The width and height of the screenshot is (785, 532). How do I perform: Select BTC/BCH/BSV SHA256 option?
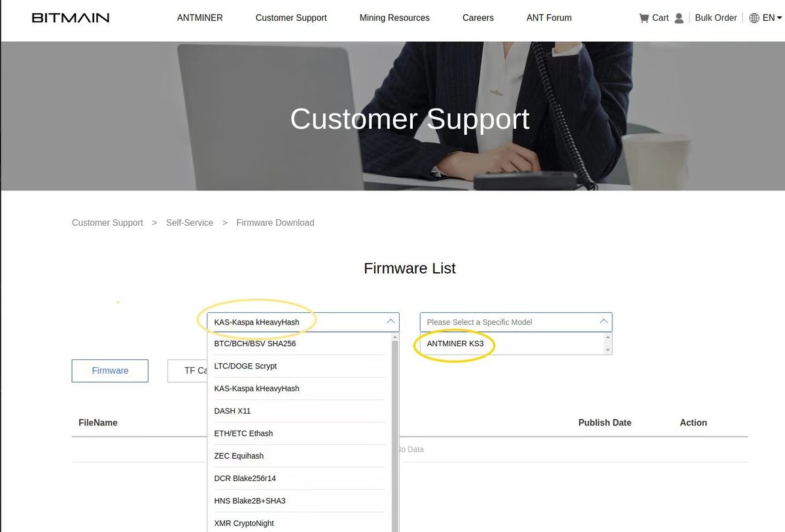(x=300, y=344)
